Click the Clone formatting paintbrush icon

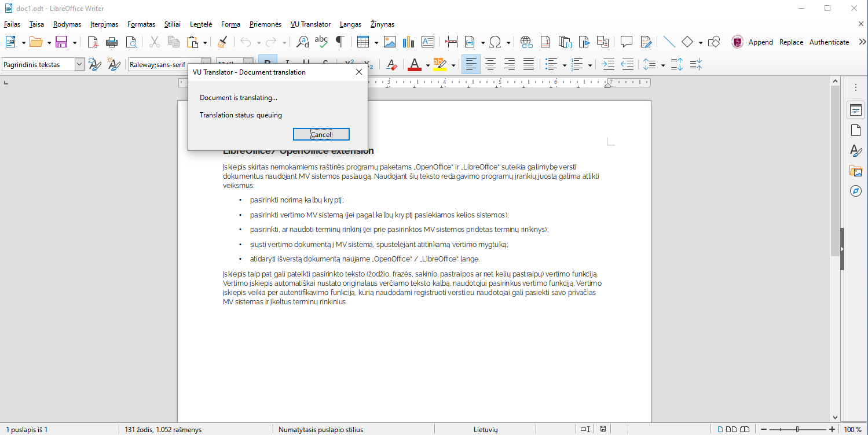pyautogui.click(x=222, y=42)
